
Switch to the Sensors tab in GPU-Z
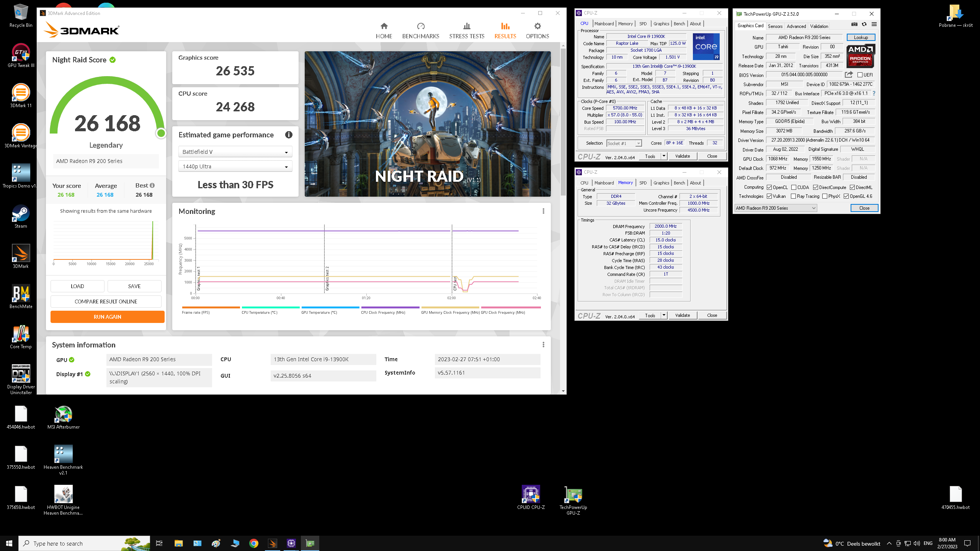click(775, 26)
